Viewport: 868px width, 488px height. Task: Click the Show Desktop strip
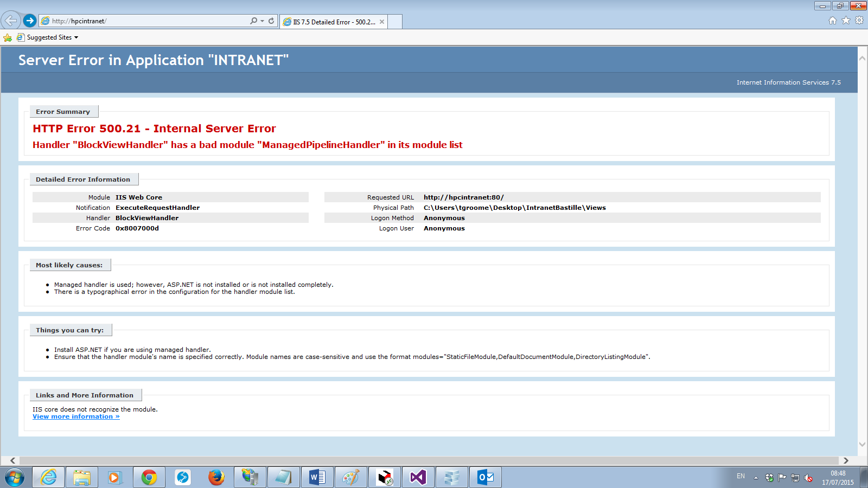[x=864, y=478]
